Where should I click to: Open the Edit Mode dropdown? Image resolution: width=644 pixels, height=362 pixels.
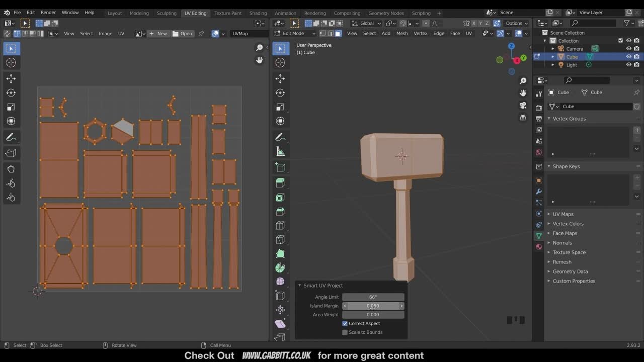coord(294,33)
